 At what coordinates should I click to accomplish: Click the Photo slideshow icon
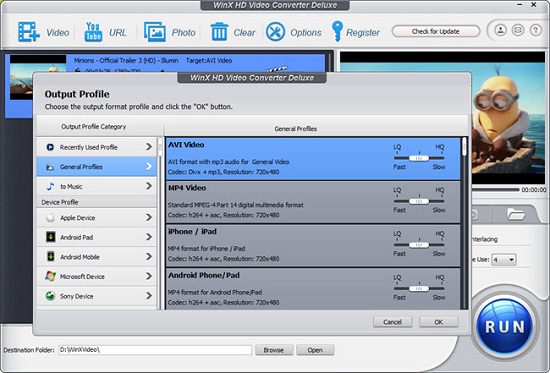(155, 32)
